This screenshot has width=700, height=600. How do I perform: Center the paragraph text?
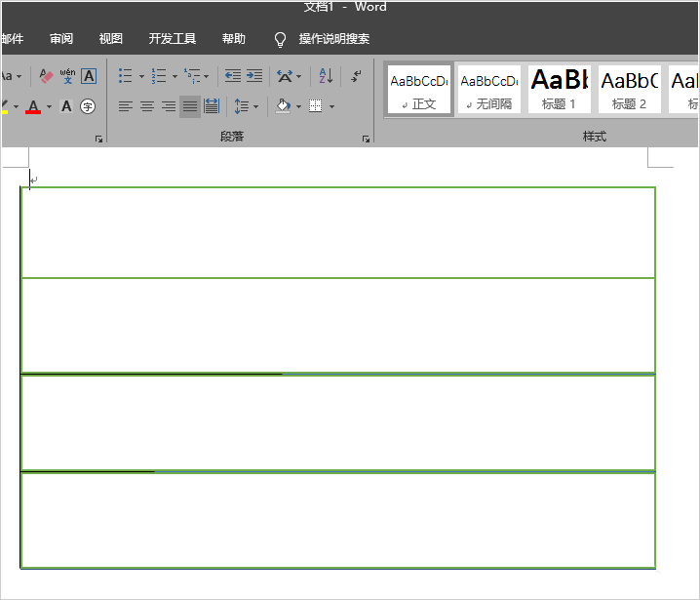[147, 106]
